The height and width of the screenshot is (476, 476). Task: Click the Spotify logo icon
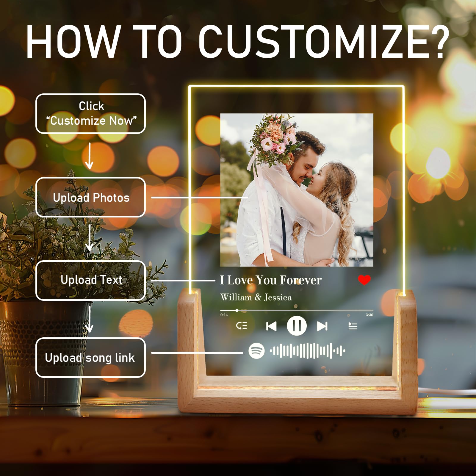[x=256, y=351]
